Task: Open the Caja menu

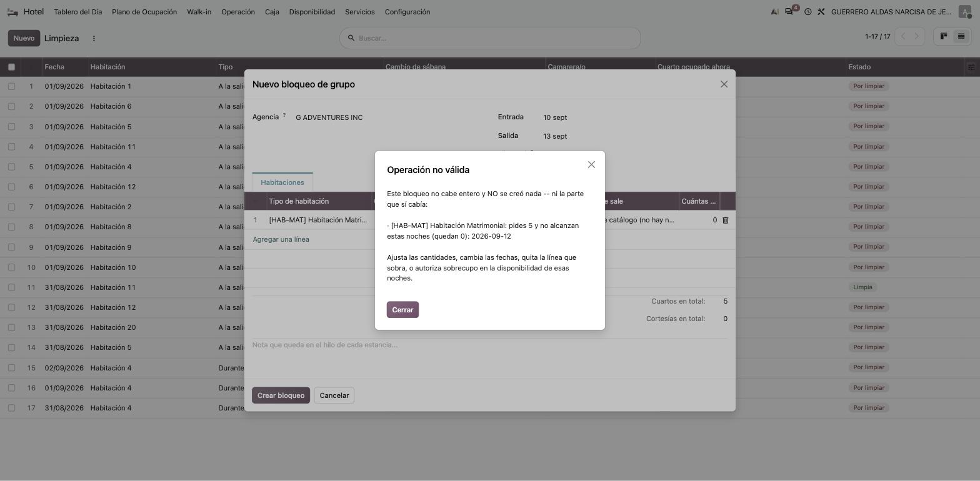Action: pos(272,12)
